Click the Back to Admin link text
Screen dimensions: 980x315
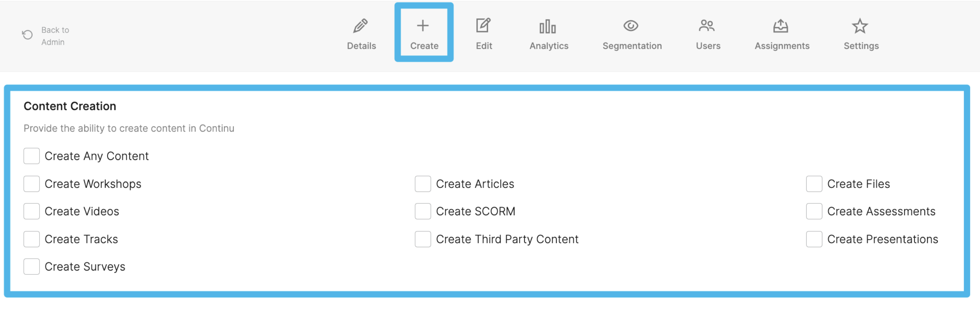coord(55,36)
